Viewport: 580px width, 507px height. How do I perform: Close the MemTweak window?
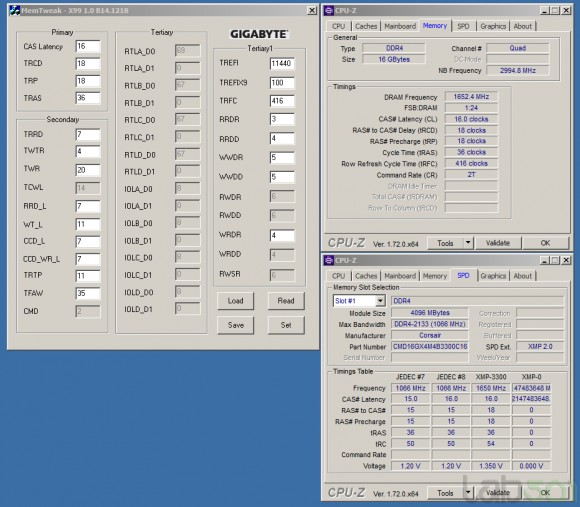point(312,10)
